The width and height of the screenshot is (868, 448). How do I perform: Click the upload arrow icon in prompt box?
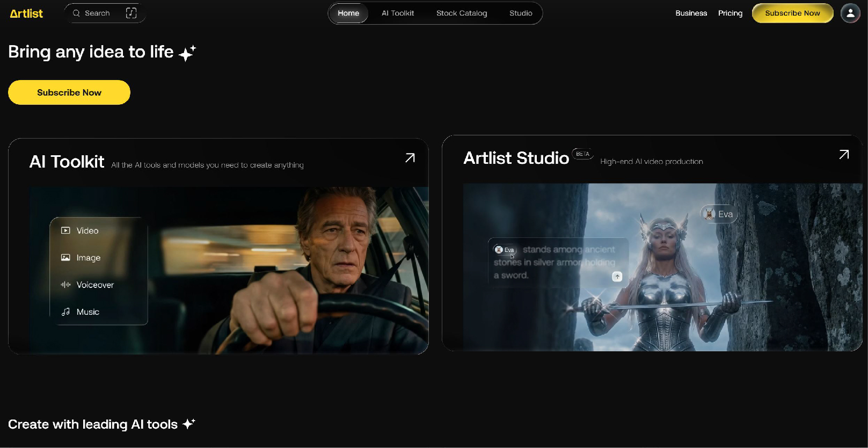click(617, 276)
